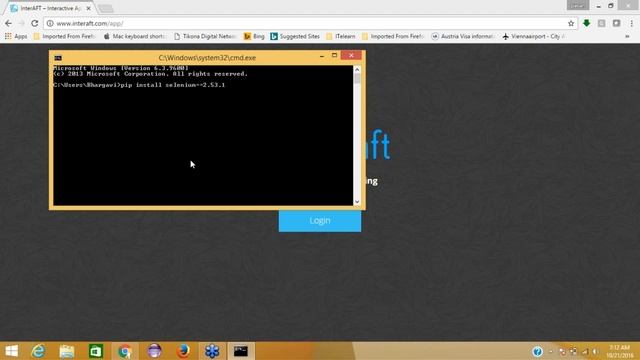Open the ITelearn bookmarks folder

point(341,36)
